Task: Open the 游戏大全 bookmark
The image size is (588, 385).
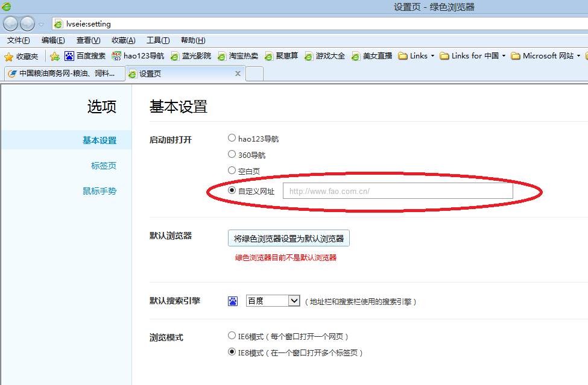Action: (x=324, y=56)
